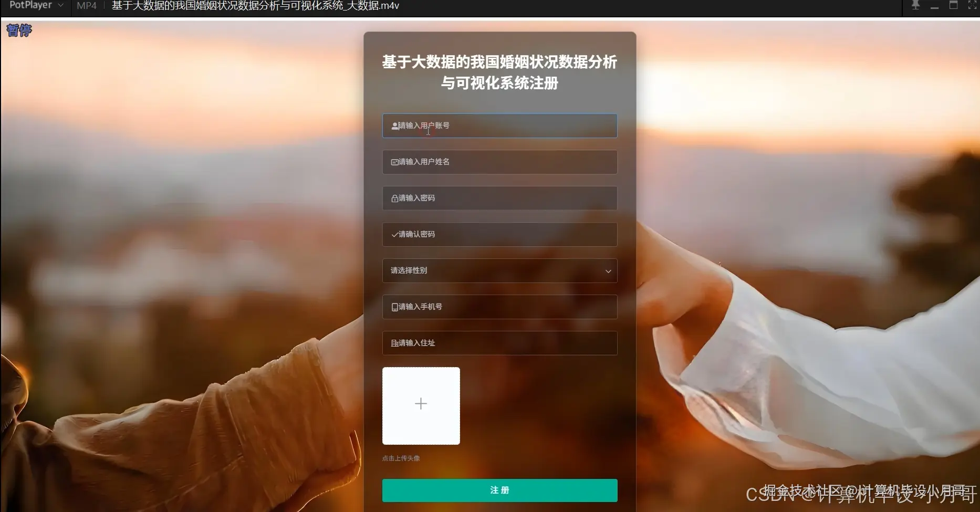The image size is (980, 512).
Task: Click the user icon in the account field
Action: (394, 126)
